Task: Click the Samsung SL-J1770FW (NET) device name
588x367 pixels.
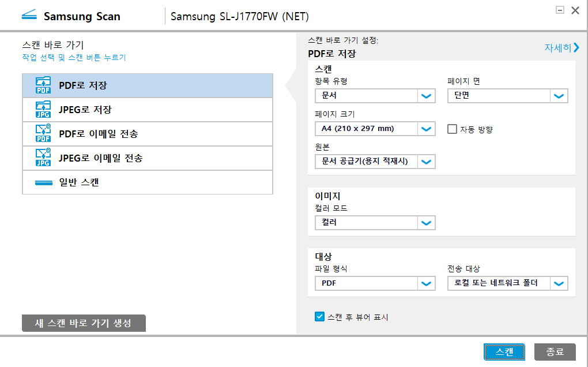Action: tap(240, 17)
